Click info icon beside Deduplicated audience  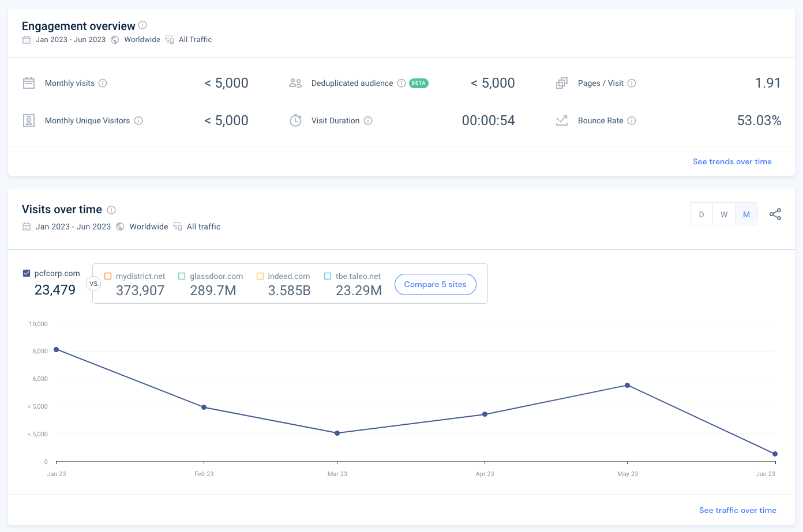pyautogui.click(x=401, y=83)
